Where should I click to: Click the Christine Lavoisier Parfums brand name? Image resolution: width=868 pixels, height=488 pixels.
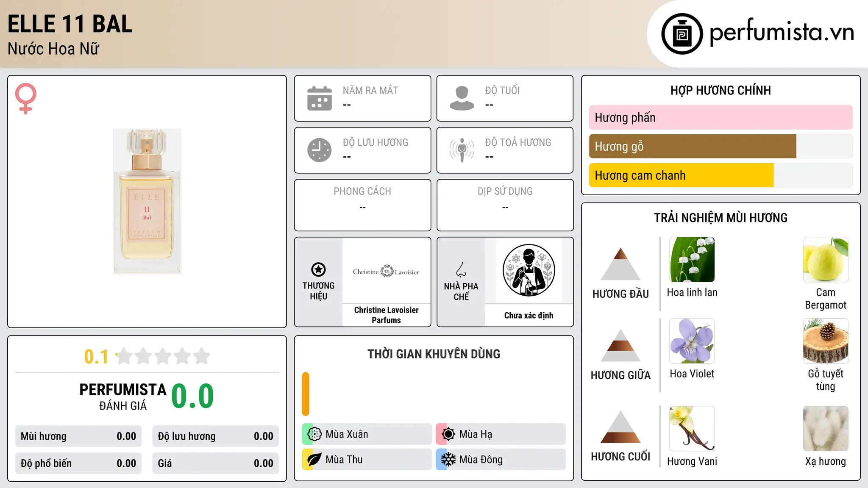point(386,315)
